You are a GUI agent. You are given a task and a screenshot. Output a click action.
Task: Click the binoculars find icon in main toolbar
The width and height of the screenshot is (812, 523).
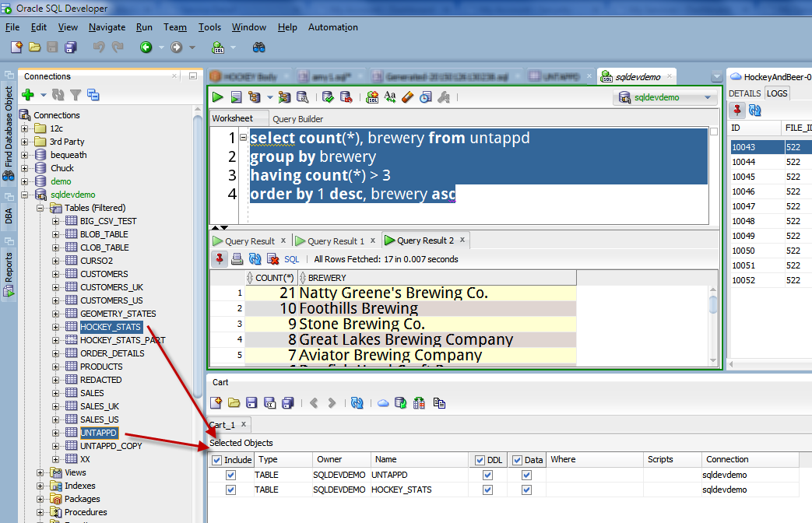coord(259,47)
